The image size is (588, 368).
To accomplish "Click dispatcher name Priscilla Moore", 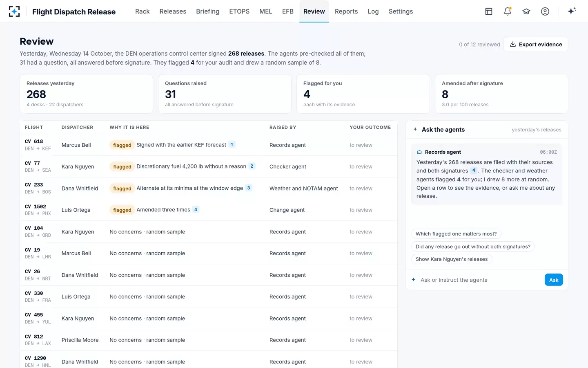I will (x=80, y=340).
